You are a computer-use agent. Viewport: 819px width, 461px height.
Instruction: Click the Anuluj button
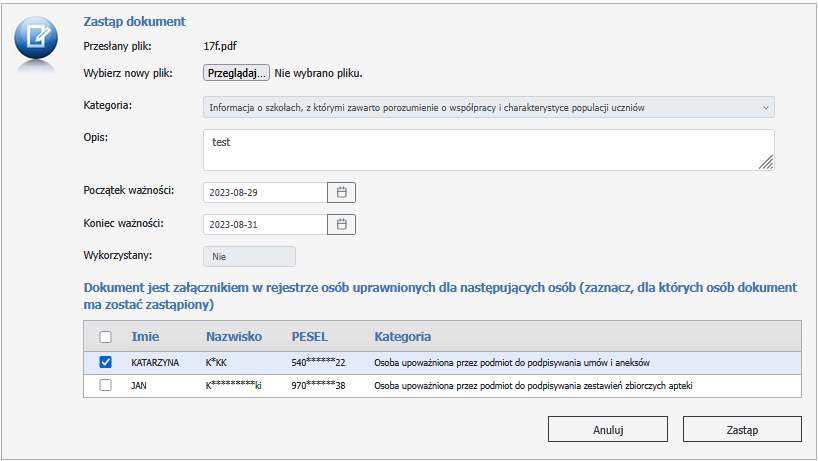pyautogui.click(x=608, y=429)
